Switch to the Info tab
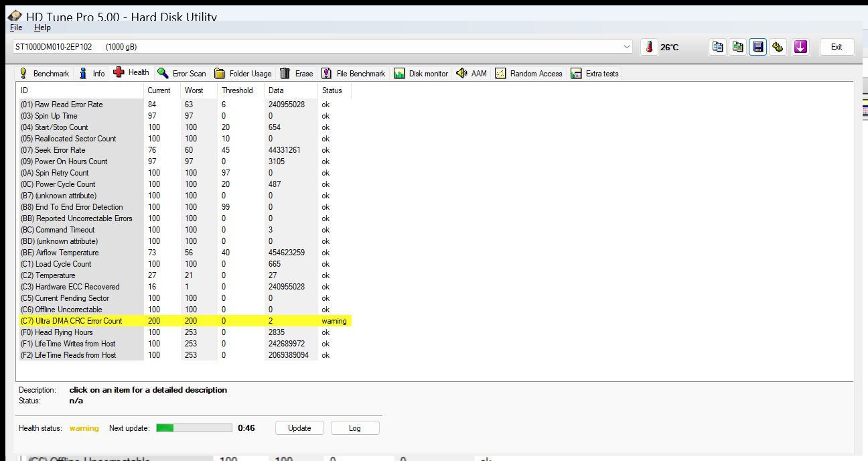Viewport: 868px width, 461px height. point(92,74)
